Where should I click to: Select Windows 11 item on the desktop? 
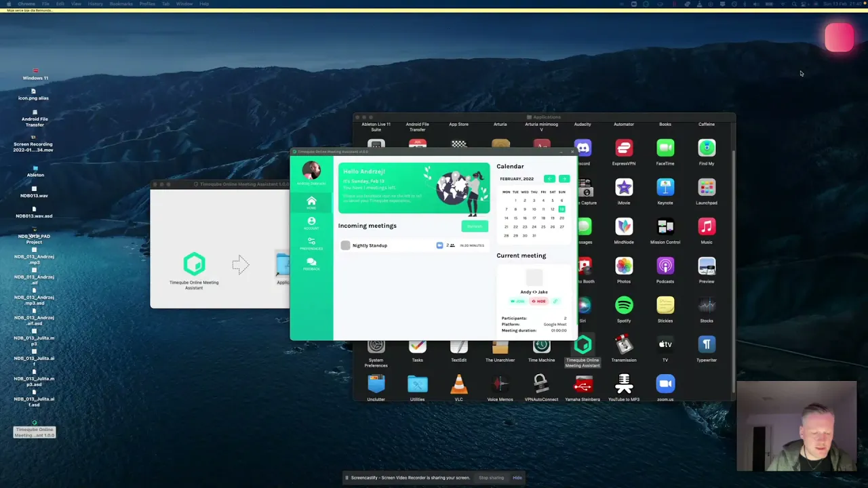point(35,74)
